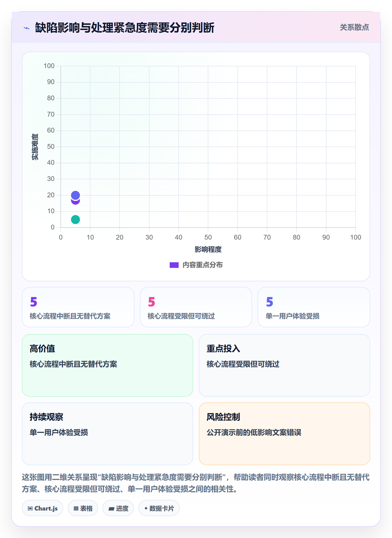Open the Chart.js tag
Screen dimensions: 392x538
pos(43,508)
